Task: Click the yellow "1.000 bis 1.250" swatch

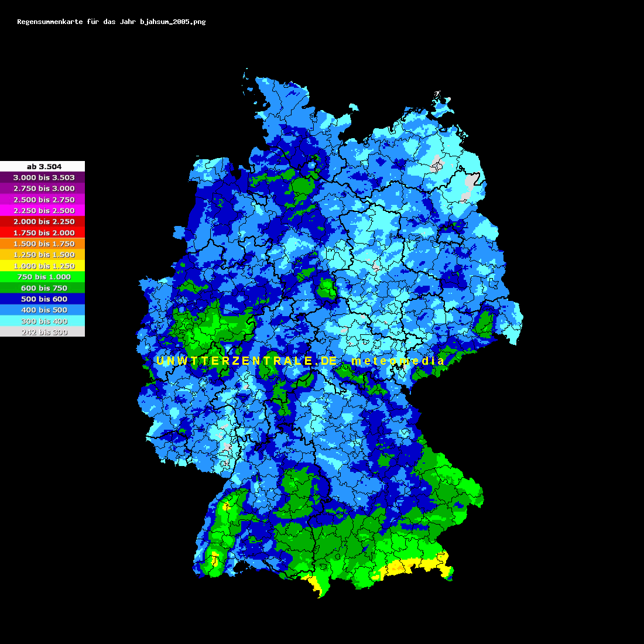Action: click(43, 265)
